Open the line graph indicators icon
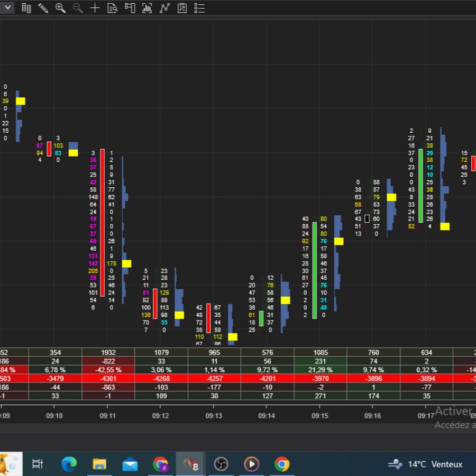Image resolution: width=476 pixels, height=476 pixels. click(164, 8)
